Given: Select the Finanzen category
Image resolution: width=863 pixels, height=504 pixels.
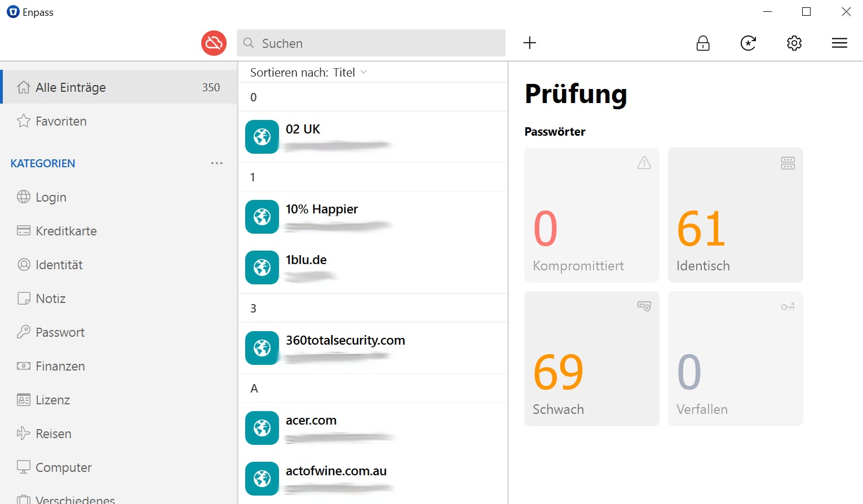Looking at the screenshot, I should point(118,366).
